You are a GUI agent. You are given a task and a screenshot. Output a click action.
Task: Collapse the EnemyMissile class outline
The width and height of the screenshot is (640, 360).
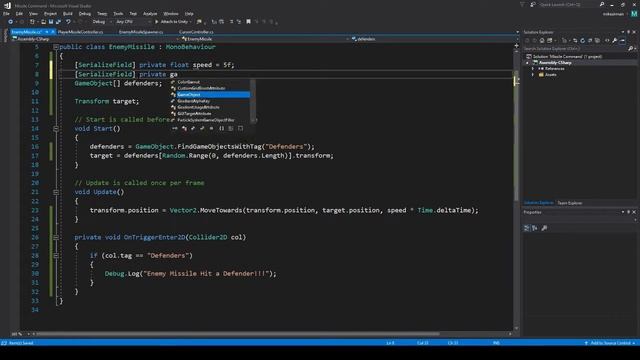click(x=56, y=47)
